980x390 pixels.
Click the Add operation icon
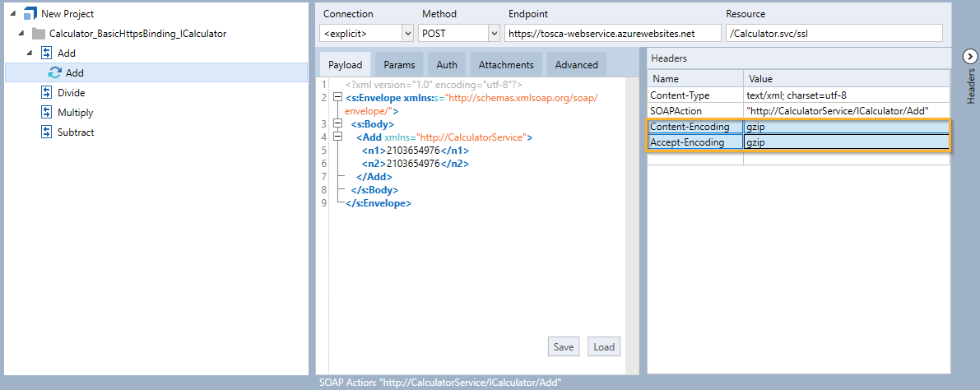click(47, 53)
